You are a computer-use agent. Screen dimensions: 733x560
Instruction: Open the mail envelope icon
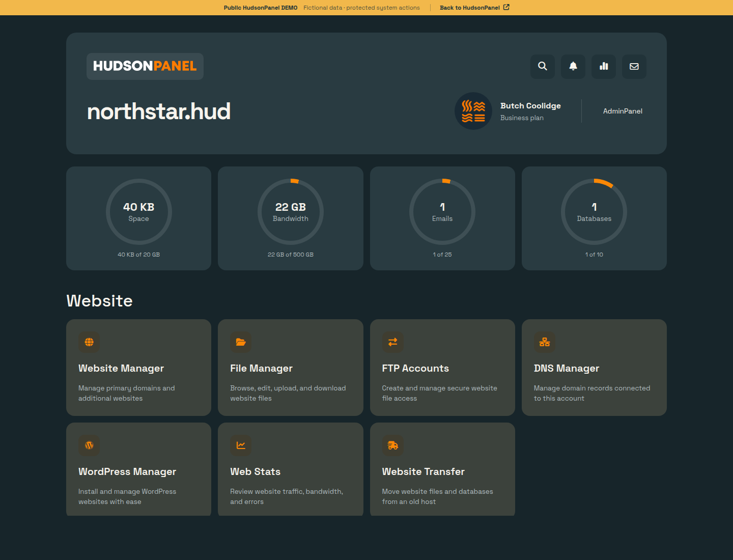[634, 67]
